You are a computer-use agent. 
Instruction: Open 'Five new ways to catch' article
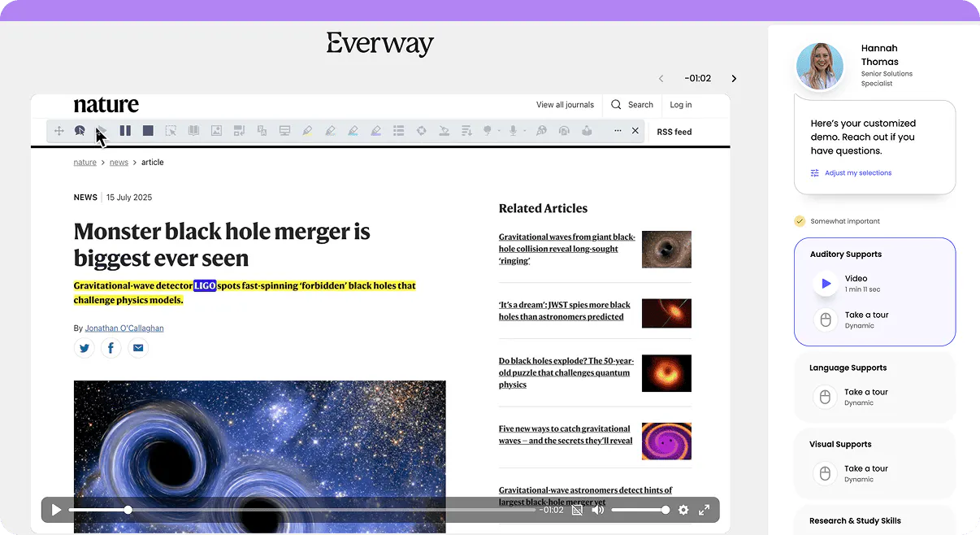pos(566,435)
